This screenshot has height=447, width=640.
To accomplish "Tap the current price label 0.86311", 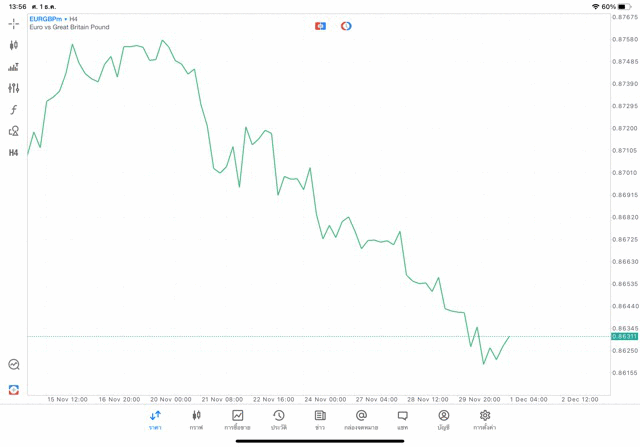I will 624,337.
